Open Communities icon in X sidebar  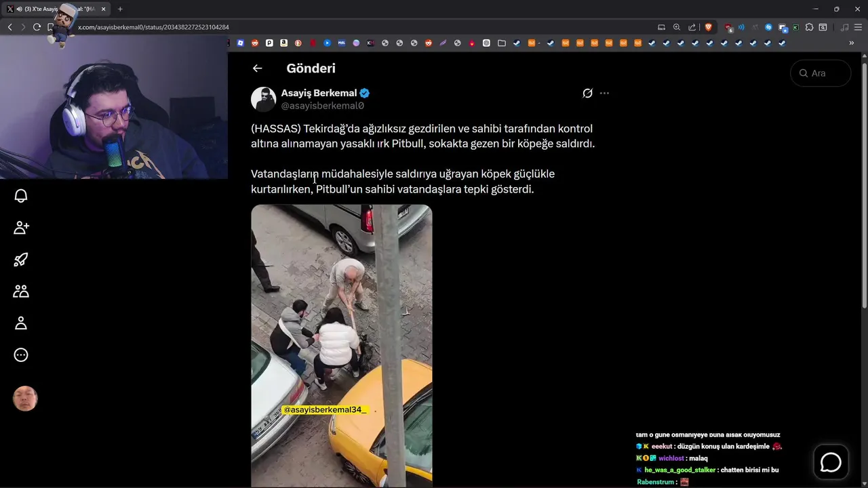click(x=21, y=291)
